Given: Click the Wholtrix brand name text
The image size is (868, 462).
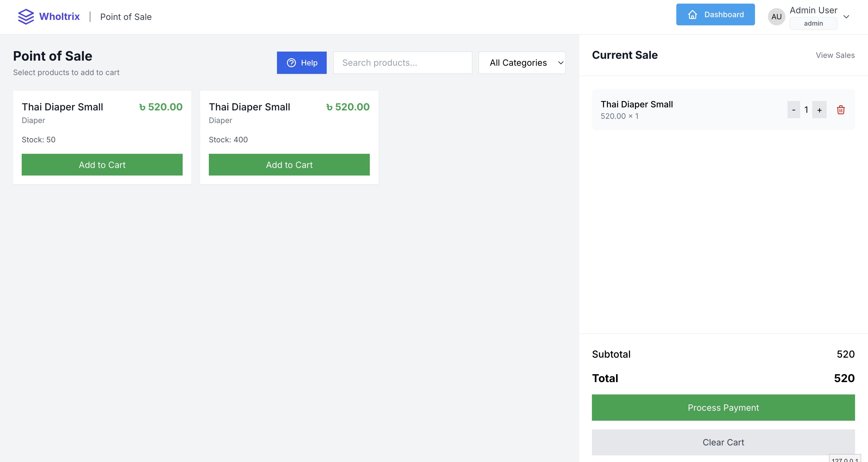Looking at the screenshot, I should (59, 17).
